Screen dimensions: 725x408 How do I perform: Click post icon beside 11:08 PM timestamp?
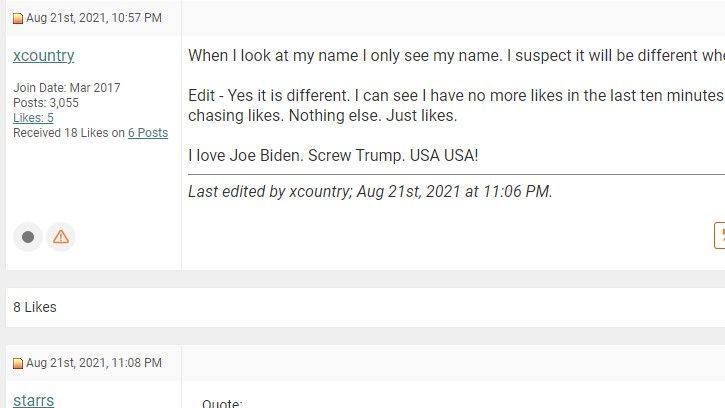(18, 363)
